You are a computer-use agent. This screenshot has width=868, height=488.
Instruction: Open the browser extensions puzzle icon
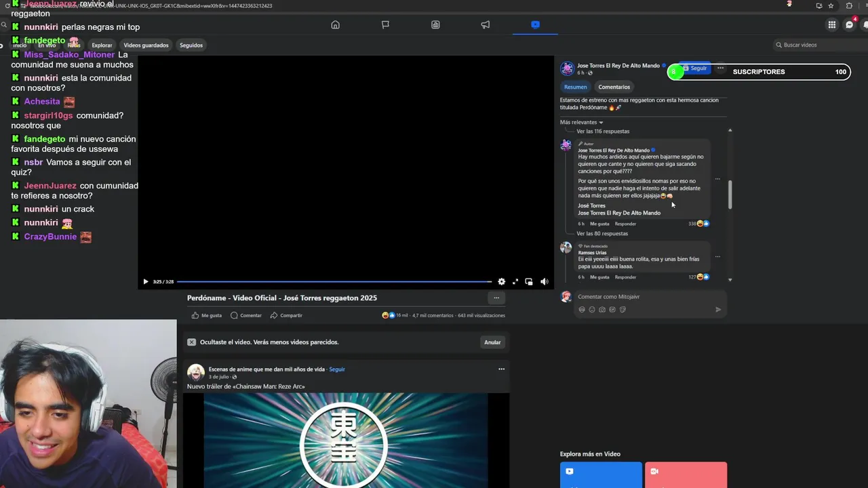(849, 5)
